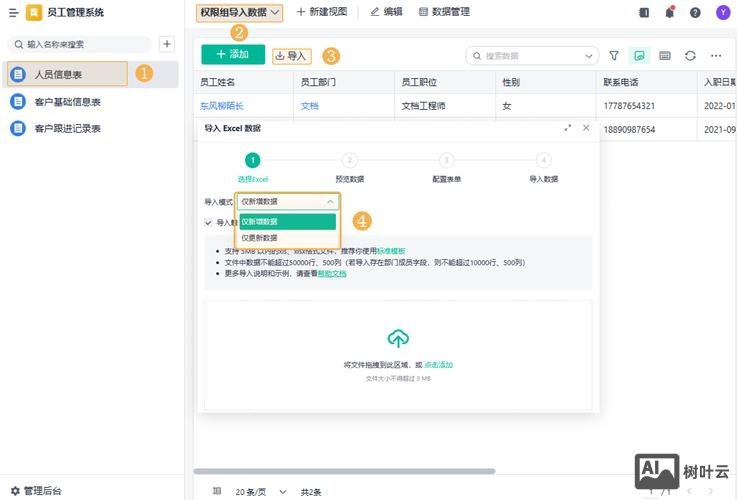The height and width of the screenshot is (500, 737).
Task: Expand the import dialog to fullscreen
Action: point(568,128)
